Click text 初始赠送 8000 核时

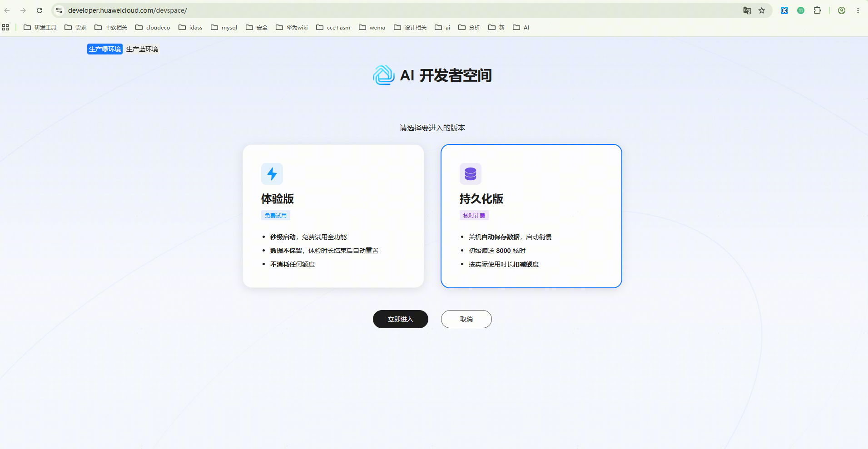(x=497, y=251)
